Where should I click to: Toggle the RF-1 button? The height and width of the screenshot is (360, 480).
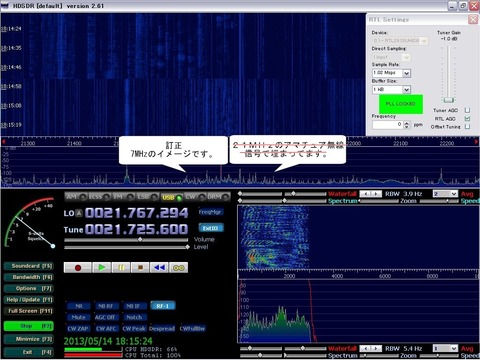tap(163, 306)
